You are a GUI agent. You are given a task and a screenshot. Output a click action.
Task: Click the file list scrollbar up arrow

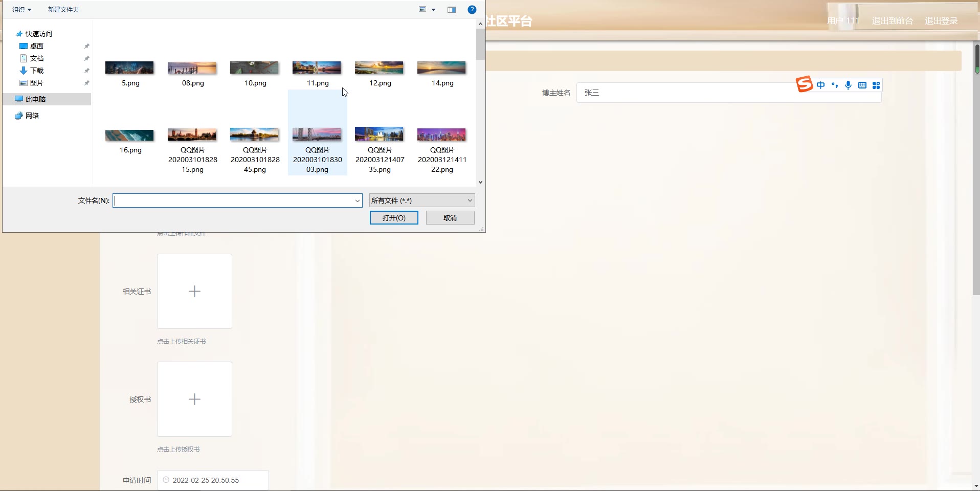(x=480, y=24)
